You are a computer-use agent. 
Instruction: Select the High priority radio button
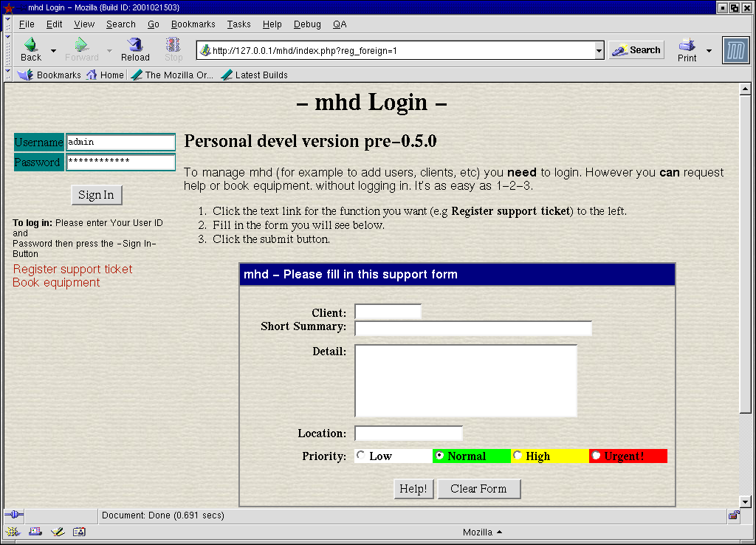518,456
